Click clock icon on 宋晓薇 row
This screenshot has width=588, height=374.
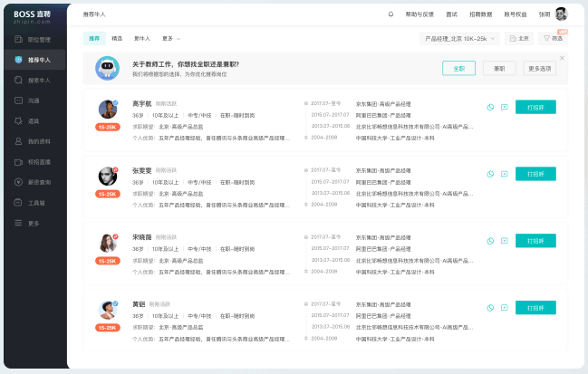coord(490,241)
